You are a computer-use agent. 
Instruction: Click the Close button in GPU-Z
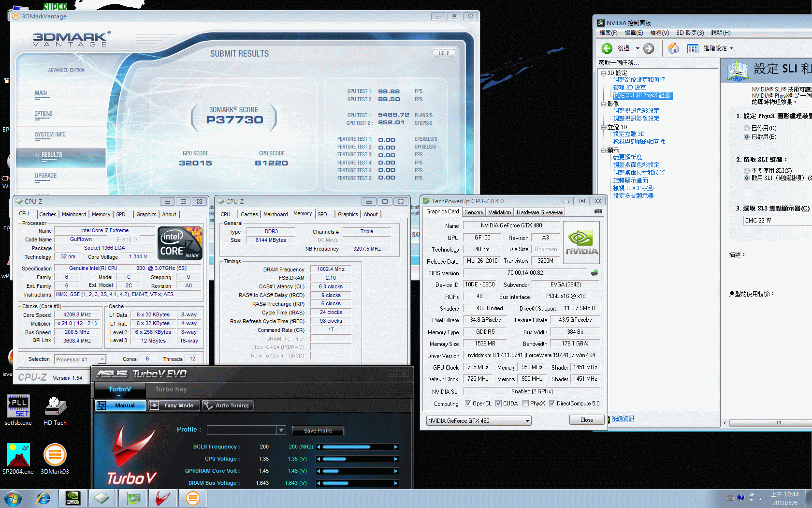(587, 420)
